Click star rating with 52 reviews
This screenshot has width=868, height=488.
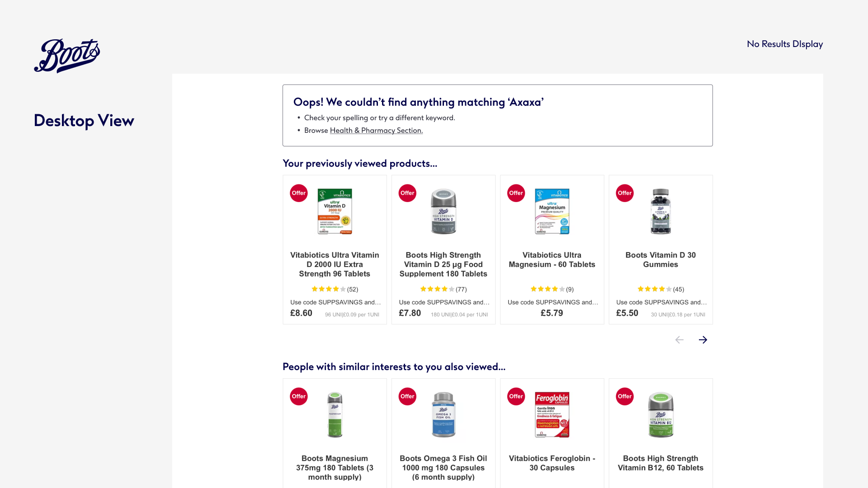click(329, 289)
